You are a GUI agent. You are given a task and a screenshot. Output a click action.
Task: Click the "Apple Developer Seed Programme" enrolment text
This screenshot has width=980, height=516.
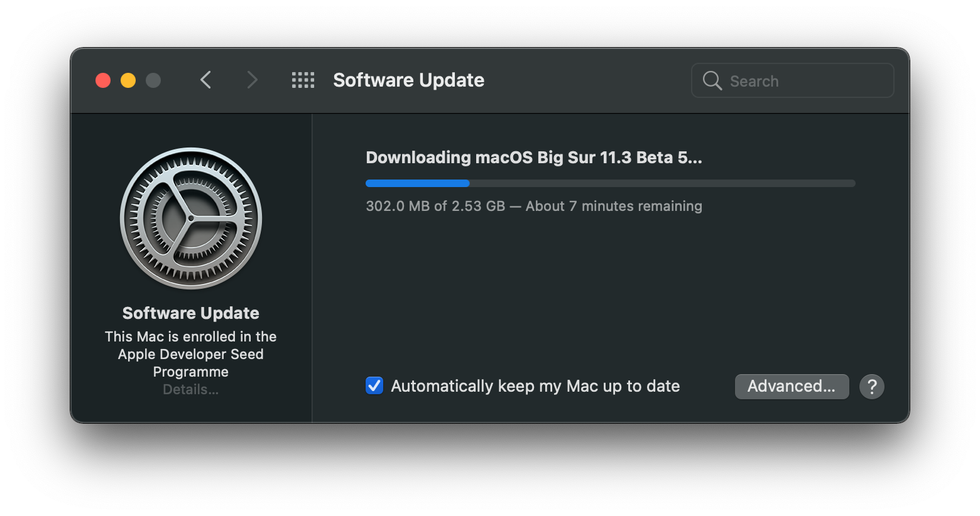pos(191,355)
